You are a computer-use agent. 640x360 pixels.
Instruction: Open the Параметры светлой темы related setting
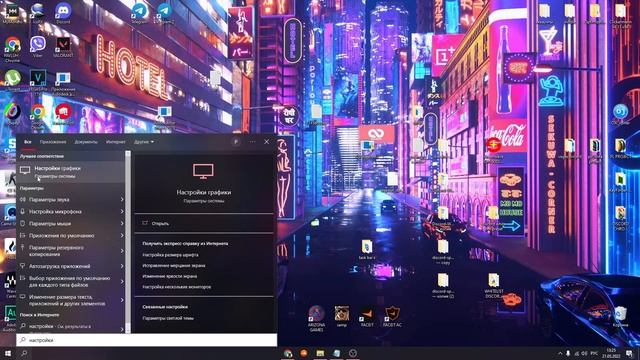coord(168,318)
